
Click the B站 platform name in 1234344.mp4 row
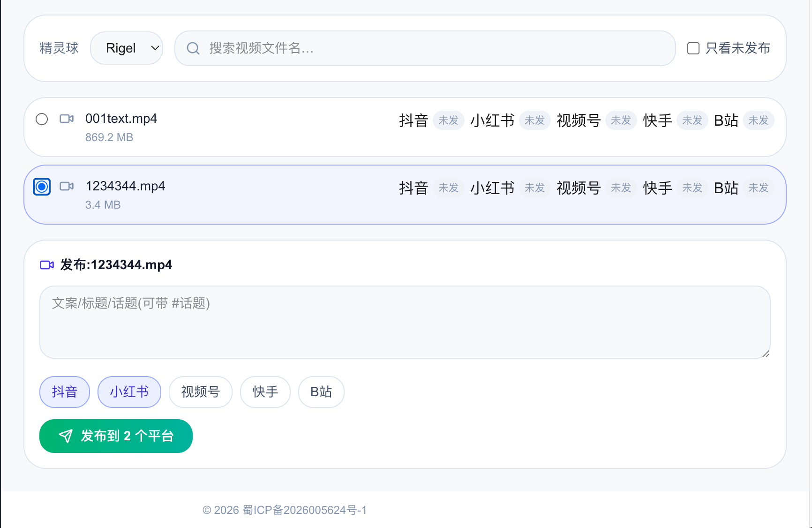pyautogui.click(x=726, y=188)
